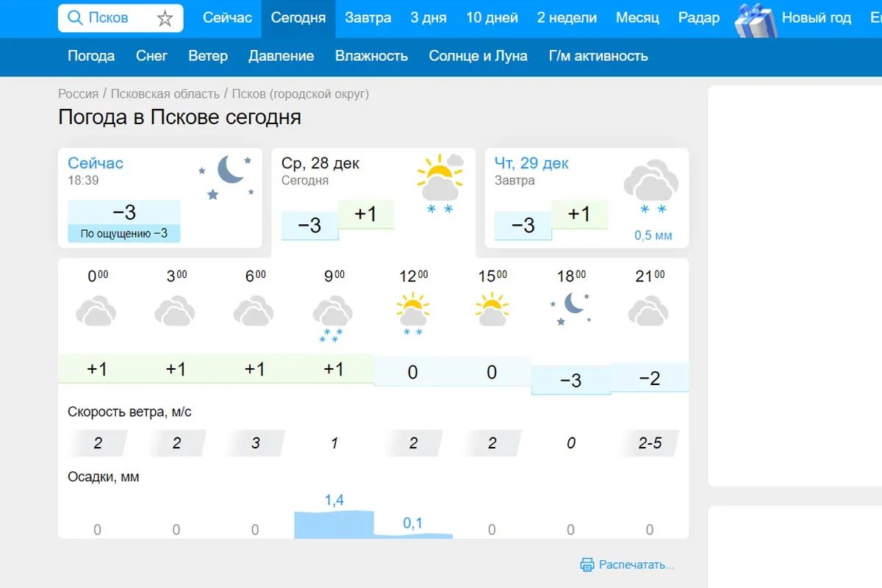The width and height of the screenshot is (882, 588).
Task: Click the snowy cloud icon for Thursday
Action: pyautogui.click(x=651, y=188)
